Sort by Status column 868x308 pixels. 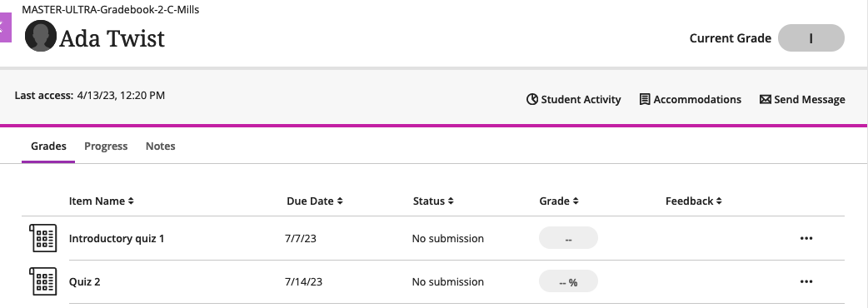tap(433, 201)
